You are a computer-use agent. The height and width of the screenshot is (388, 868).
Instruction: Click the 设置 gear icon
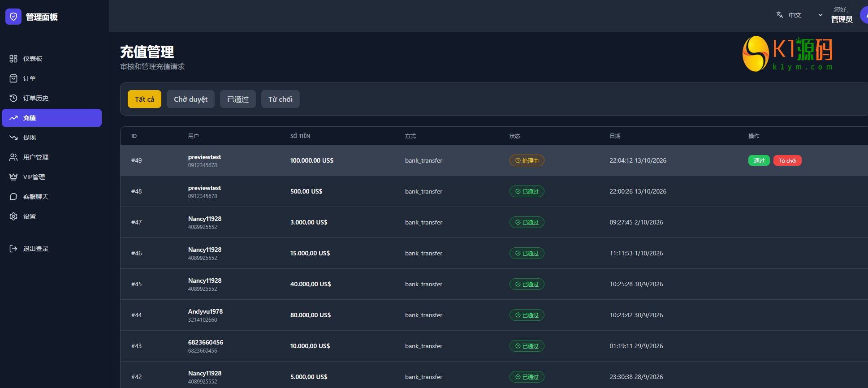(13, 216)
